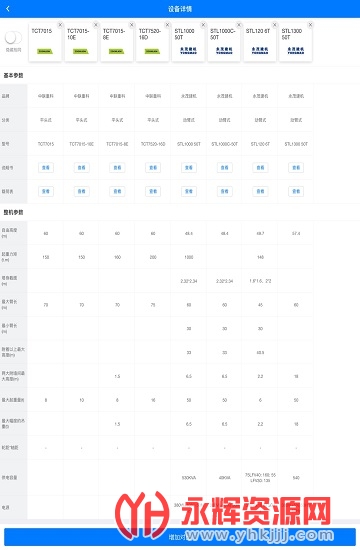This screenshot has height=550, width=360.
Task: Close the STL1000 50T card
Action: pyautogui.click(x=203, y=25)
